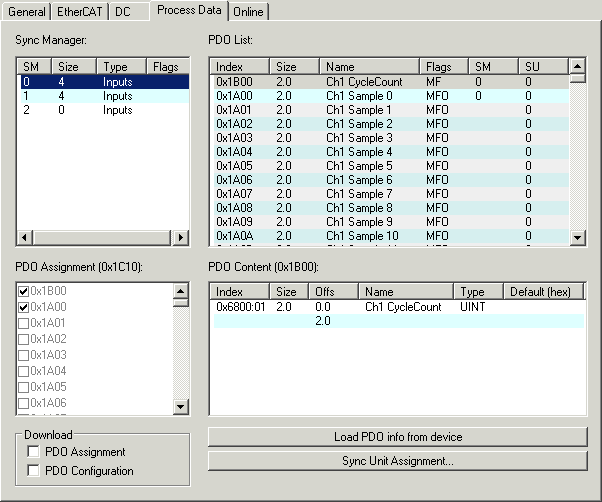The height and width of the screenshot is (502, 602).
Task: Enable the 0x1A03 PDO assignment checkbox
Action: pos(23,355)
